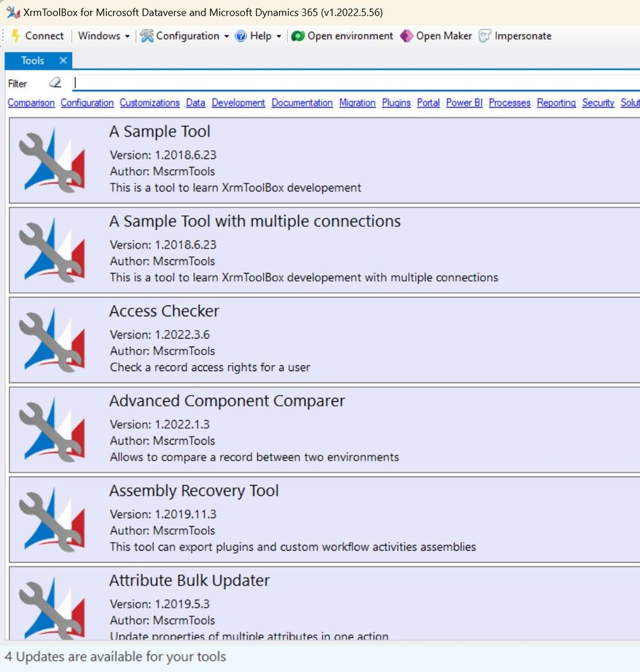This screenshot has height=672, width=640.
Task: Click 'Allows to compare a record' description
Action: pyautogui.click(x=254, y=457)
